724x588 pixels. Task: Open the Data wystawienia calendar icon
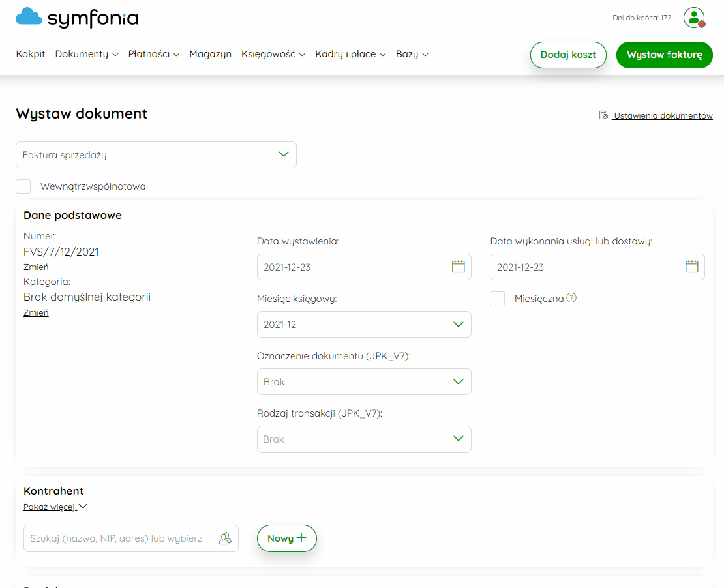(x=458, y=267)
